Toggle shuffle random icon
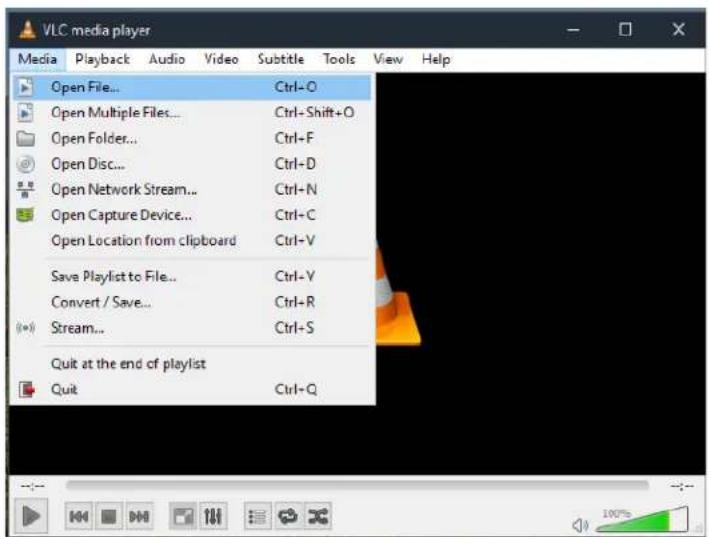Screen dimensions: 709x537 (x=318, y=516)
